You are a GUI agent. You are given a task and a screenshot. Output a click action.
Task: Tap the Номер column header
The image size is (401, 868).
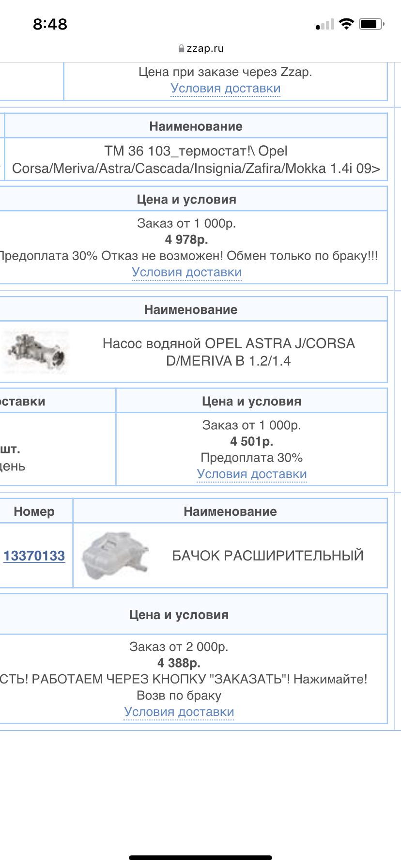(34, 511)
